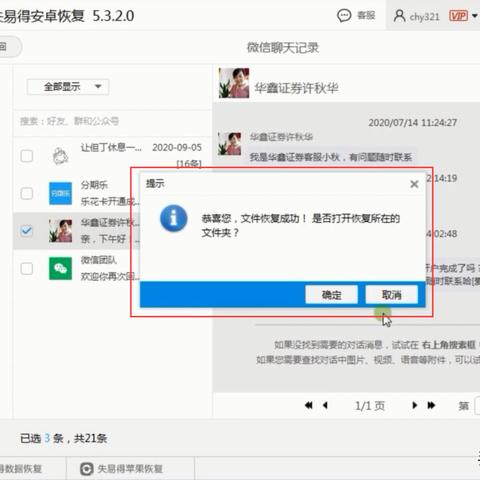Click the 已选 3 条，共21条 status text
This screenshot has height=480, width=480.
coord(64,438)
